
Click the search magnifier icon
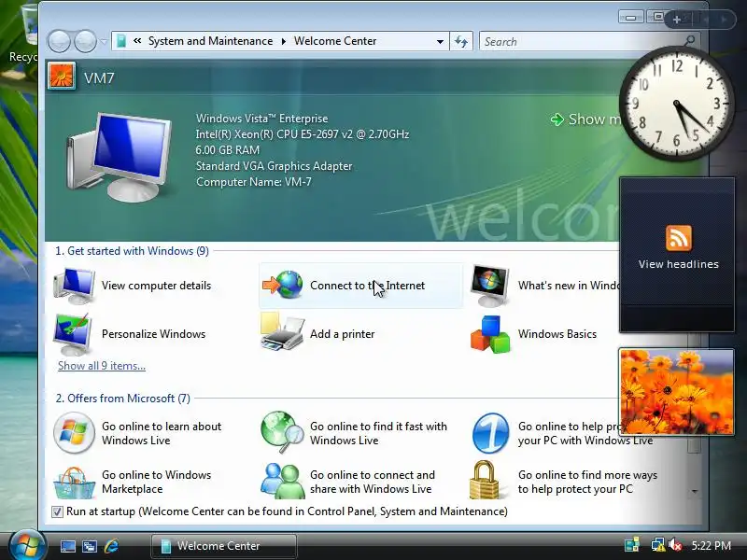click(689, 41)
